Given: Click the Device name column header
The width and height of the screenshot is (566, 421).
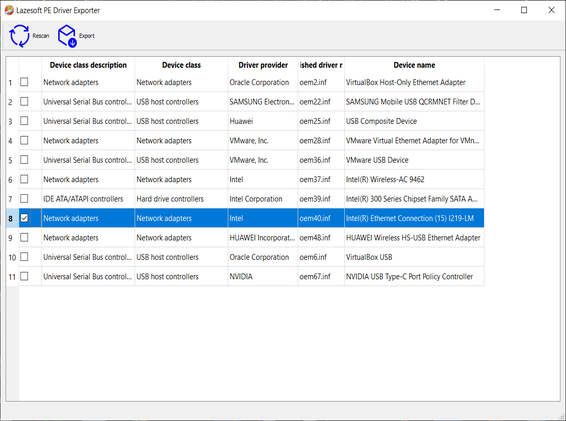Looking at the screenshot, I should coord(414,65).
